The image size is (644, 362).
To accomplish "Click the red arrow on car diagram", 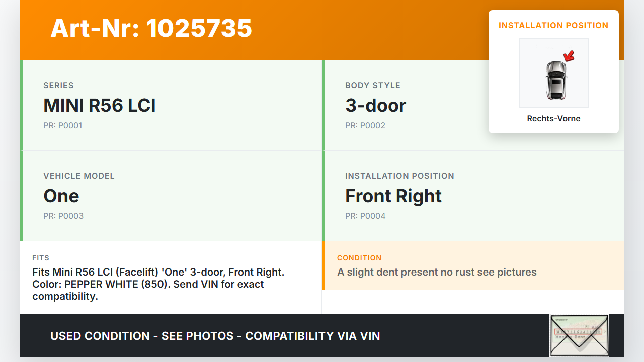I will click(569, 56).
